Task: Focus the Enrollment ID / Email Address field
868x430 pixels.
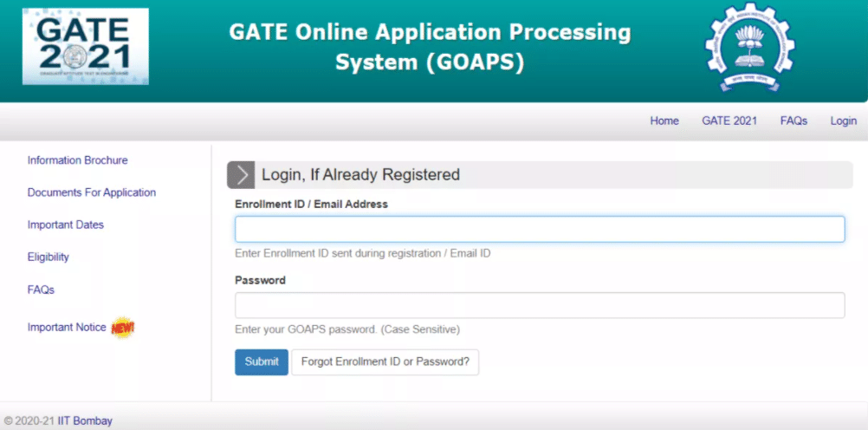Action: coord(540,229)
